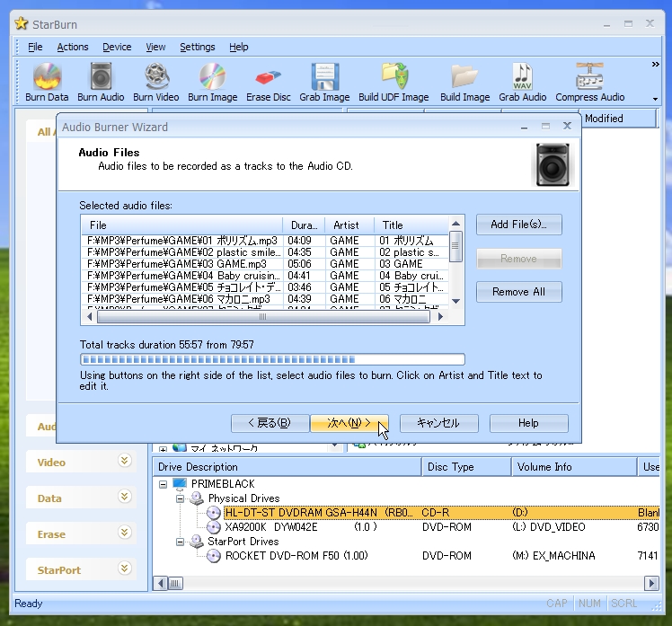This screenshot has width=672, height=626.
Task: Click the file list vertical scrollbar thumb
Action: pos(456,246)
